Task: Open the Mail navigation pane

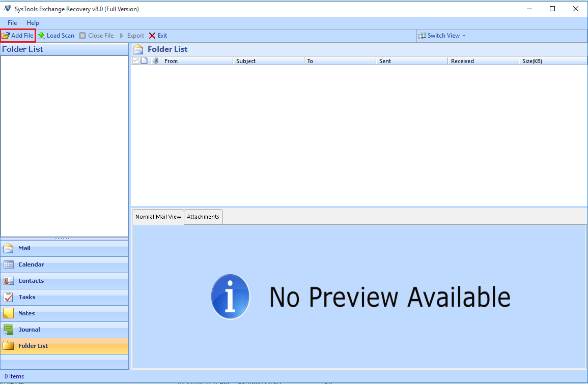Action: pyautogui.click(x=24, y=248)
